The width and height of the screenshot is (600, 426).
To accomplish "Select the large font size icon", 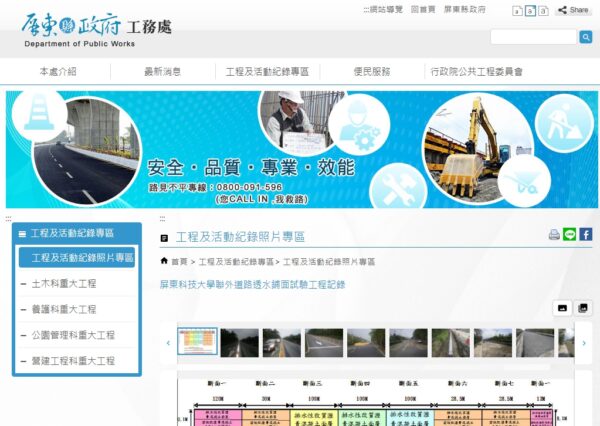I will [543, 11].
